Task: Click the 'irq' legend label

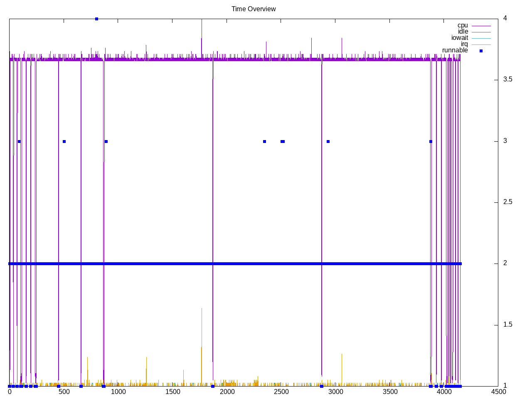Action: 464,44
